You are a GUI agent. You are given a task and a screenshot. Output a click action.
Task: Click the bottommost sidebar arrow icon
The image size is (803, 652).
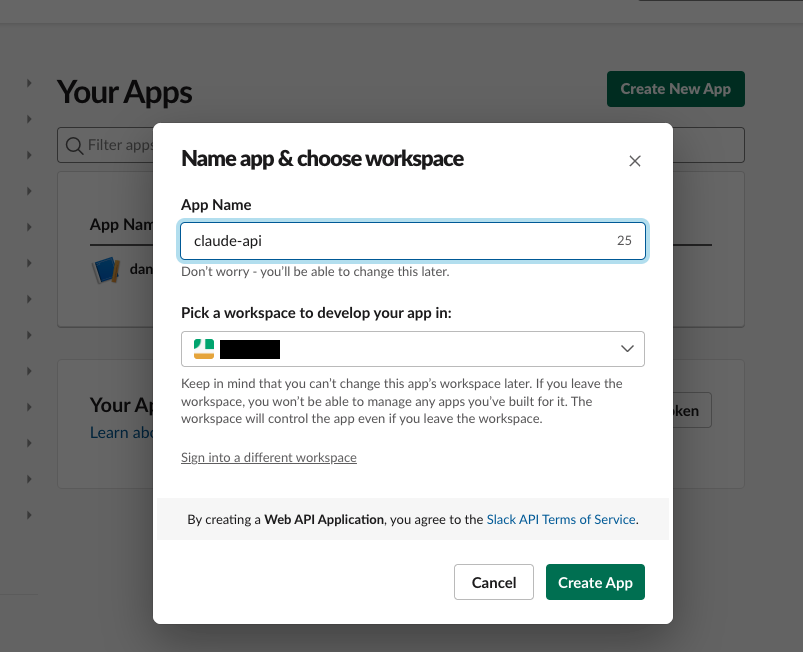click(x=30, y=515)
